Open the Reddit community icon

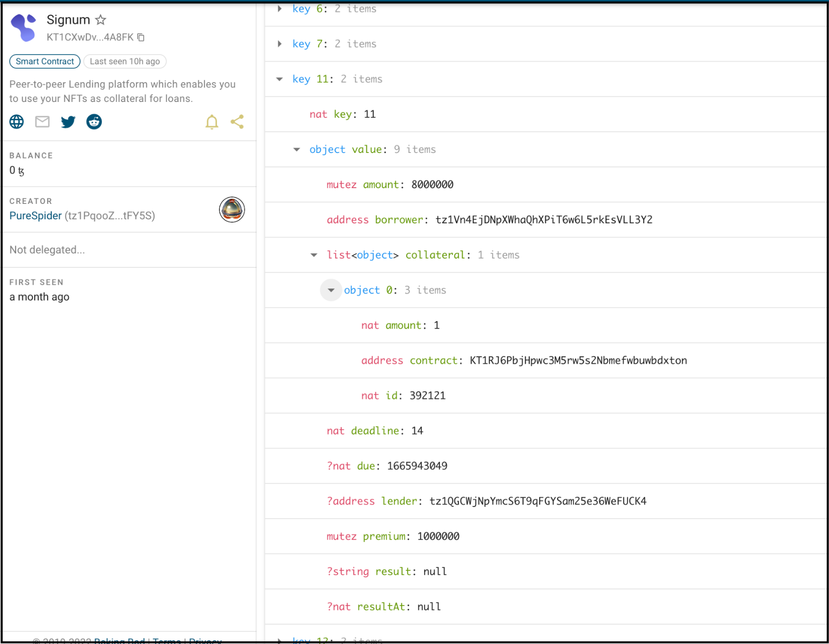(x=94, y=122)
